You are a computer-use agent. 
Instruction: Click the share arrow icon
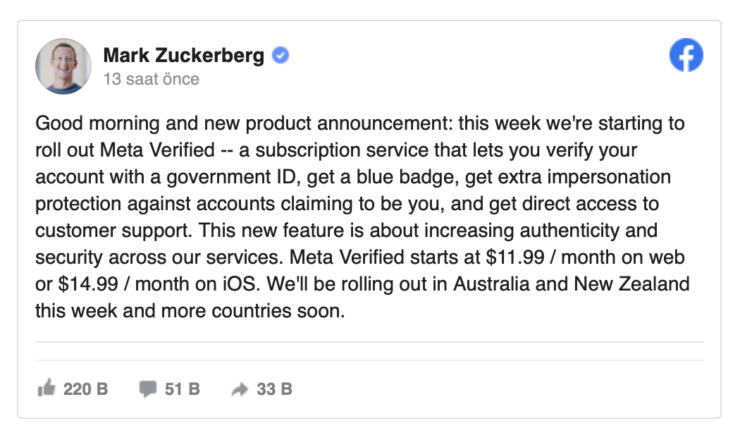point(240,389)
